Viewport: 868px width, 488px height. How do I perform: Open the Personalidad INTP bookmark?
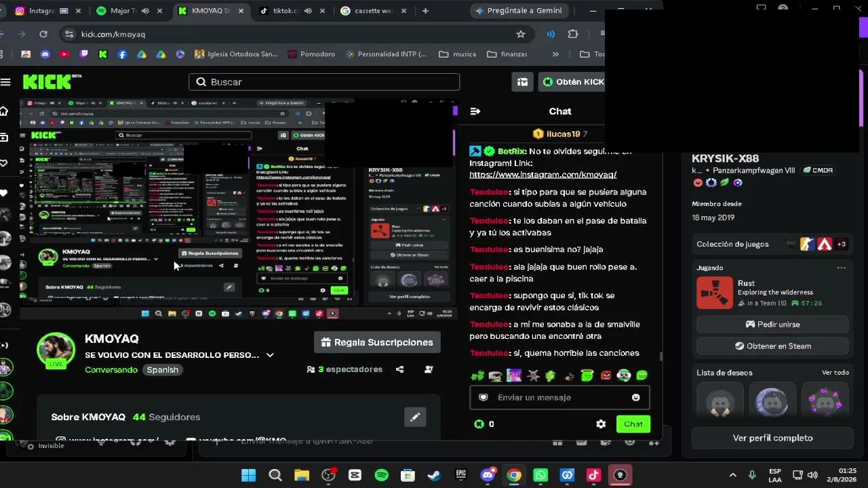[386, 54]
